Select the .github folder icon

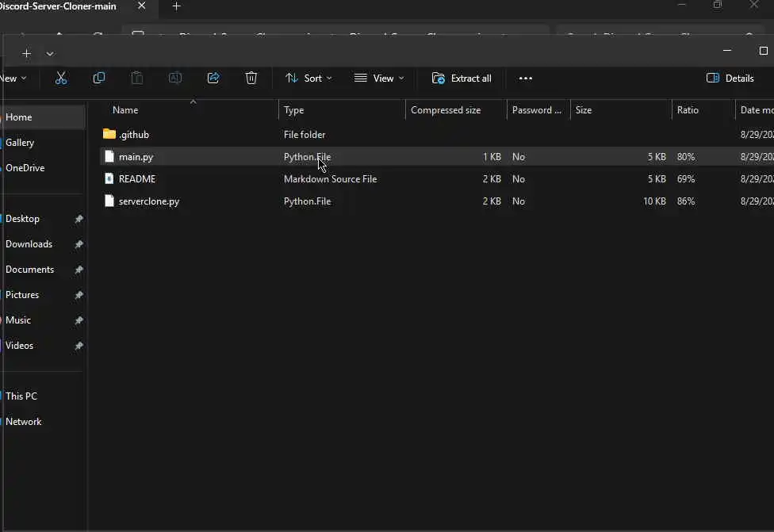tap(109, 134)
